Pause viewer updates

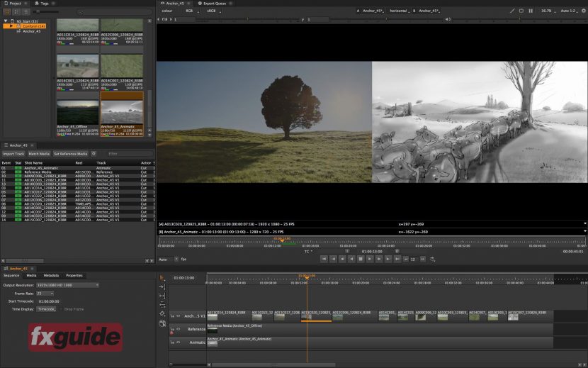point(531,11)
